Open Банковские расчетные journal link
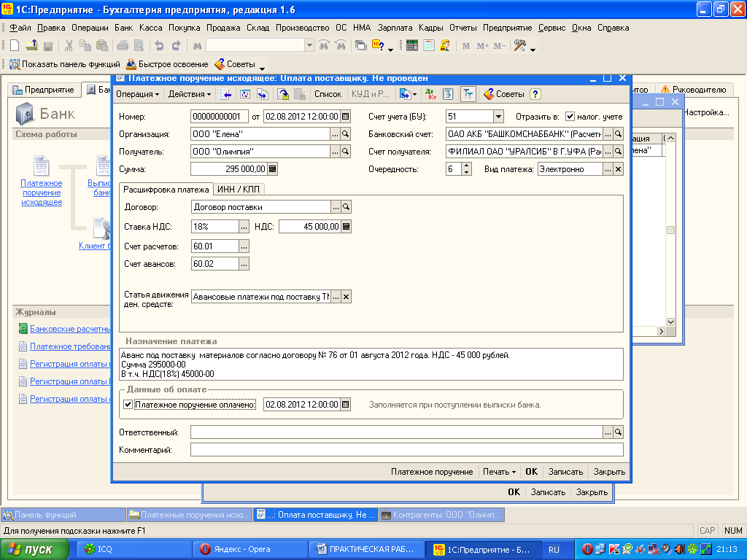The image size is (747, 560). pyautogui.click(x=70, y=329)
